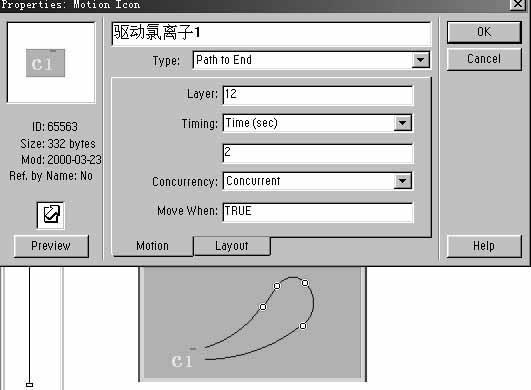Select the lowest right path point on curve
The width and height of the screenshot is (531, 390).
303,326
